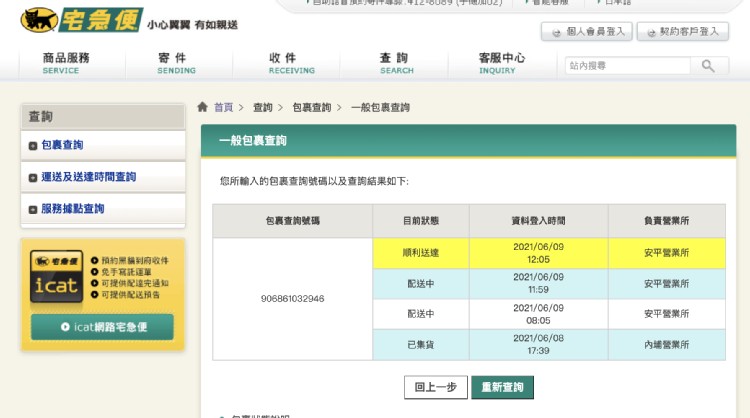Click the 順利送達 status cell
Viewport: 750px width, 418px height.
421,253
